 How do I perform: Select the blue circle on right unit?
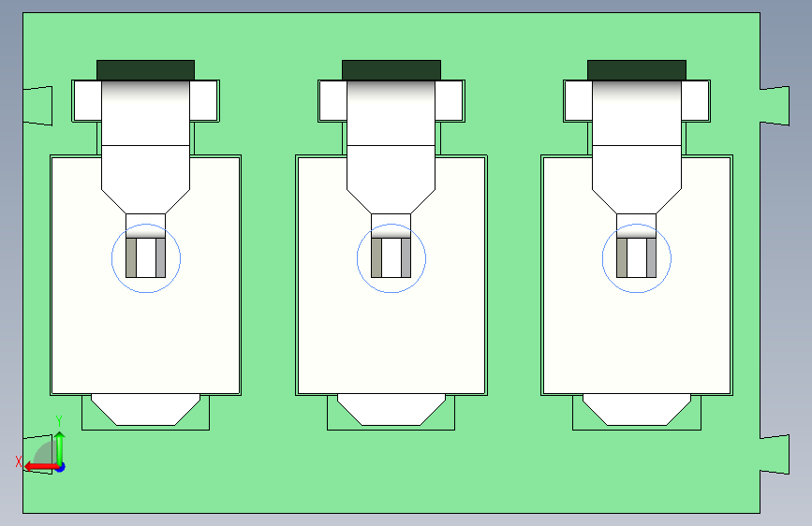637,258
